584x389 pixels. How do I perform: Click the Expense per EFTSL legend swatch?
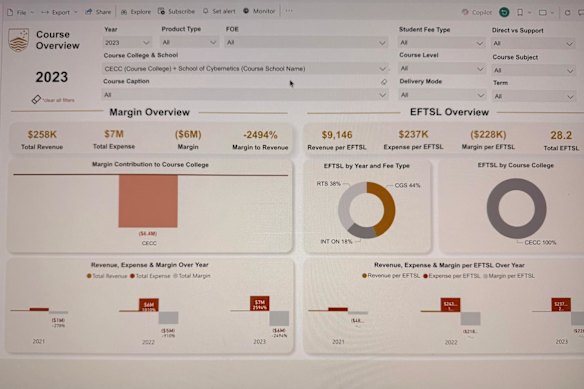tap(425, 276)
